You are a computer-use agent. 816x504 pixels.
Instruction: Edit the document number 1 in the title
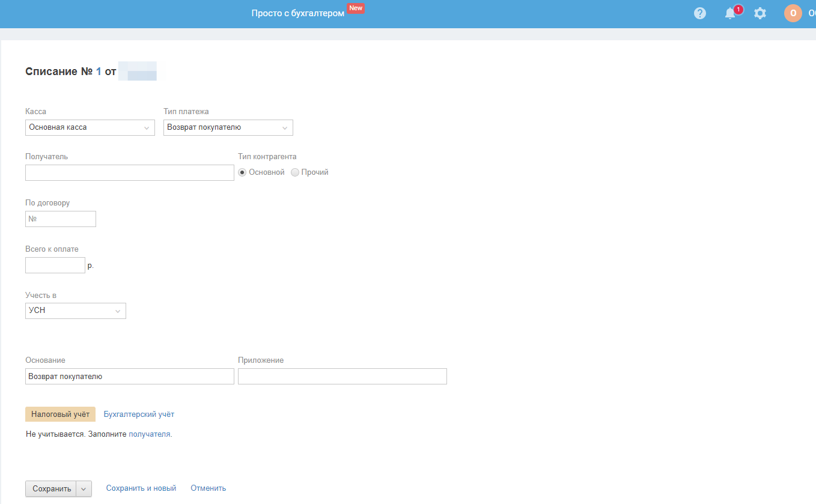[x=99, y=71]
